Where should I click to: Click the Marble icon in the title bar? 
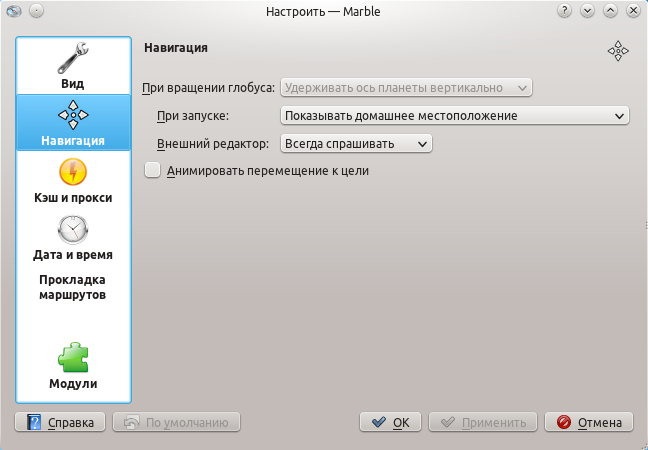[x=14, y=11]
